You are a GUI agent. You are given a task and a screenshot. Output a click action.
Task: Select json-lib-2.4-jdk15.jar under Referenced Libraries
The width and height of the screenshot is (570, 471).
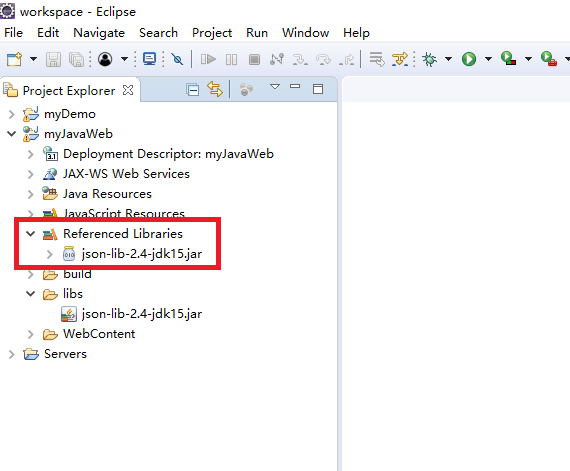tap(142, 254)
